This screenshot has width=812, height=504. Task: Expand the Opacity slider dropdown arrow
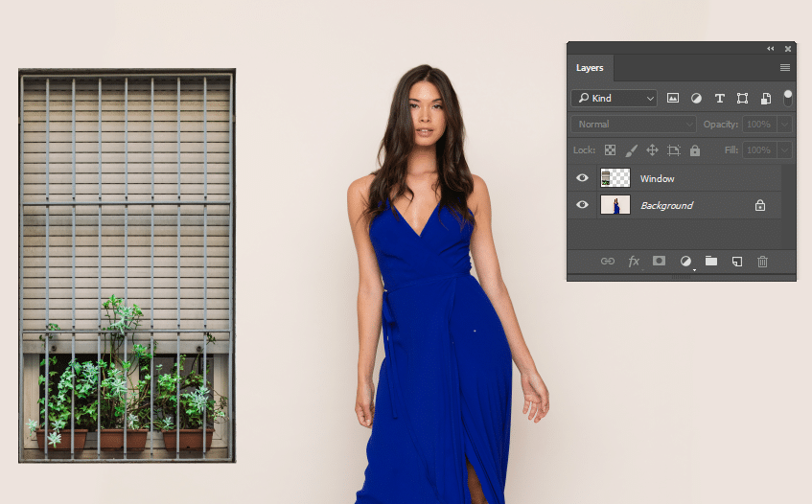click(x=785, y=125)
